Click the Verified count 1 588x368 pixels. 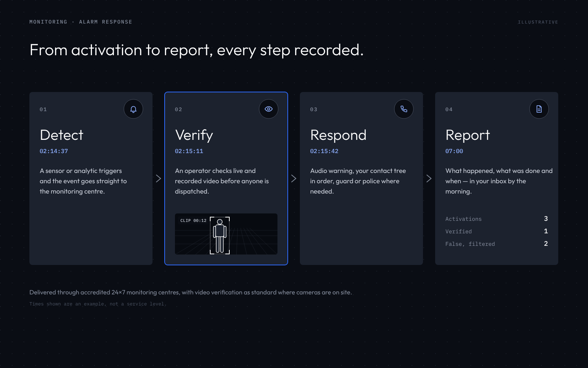point(546,231)
